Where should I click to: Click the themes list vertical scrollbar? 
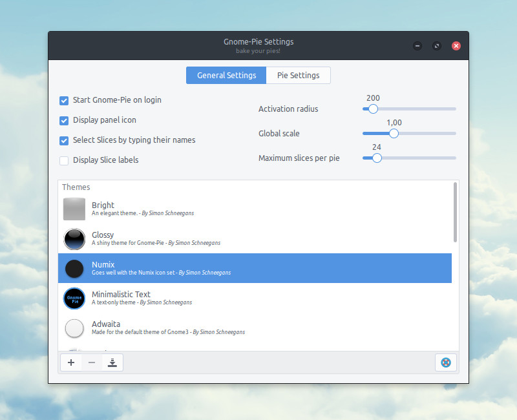(456, 213)
